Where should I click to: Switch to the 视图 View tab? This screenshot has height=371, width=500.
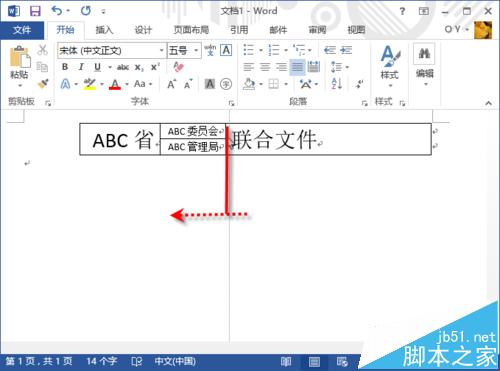(356, 30)
